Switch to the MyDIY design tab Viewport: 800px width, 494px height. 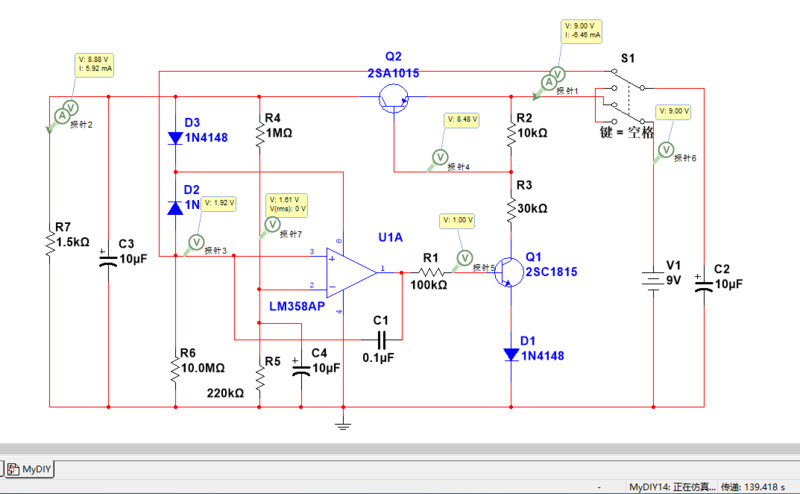click(x=36, y=467)
